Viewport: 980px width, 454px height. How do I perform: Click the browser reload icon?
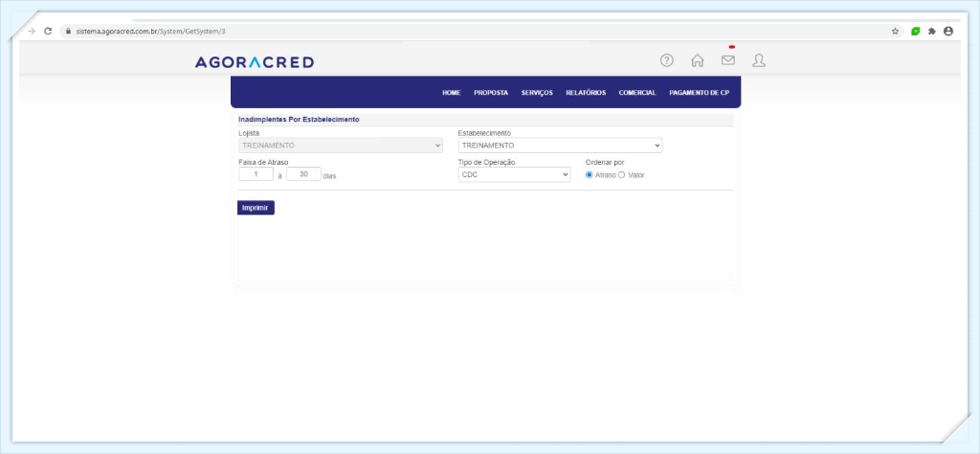pyautogui.click(x=48, y=31)
